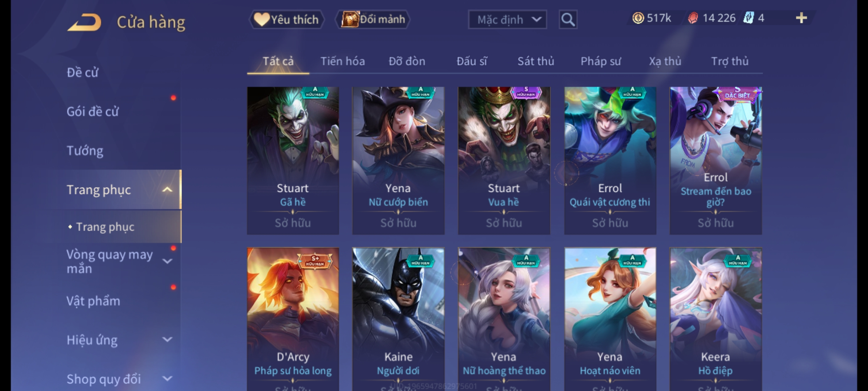
Task: Tap the back arrow icon beside Cửa hàng
Action: click(84, 22)
